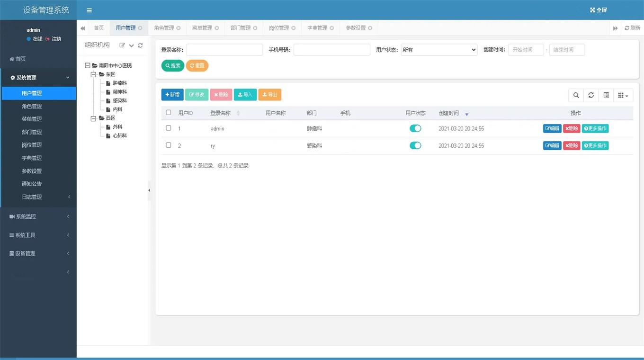Open the 用户状态 dropdown
Viewport: 644px width, 360px height.
(x=439, y=50)
